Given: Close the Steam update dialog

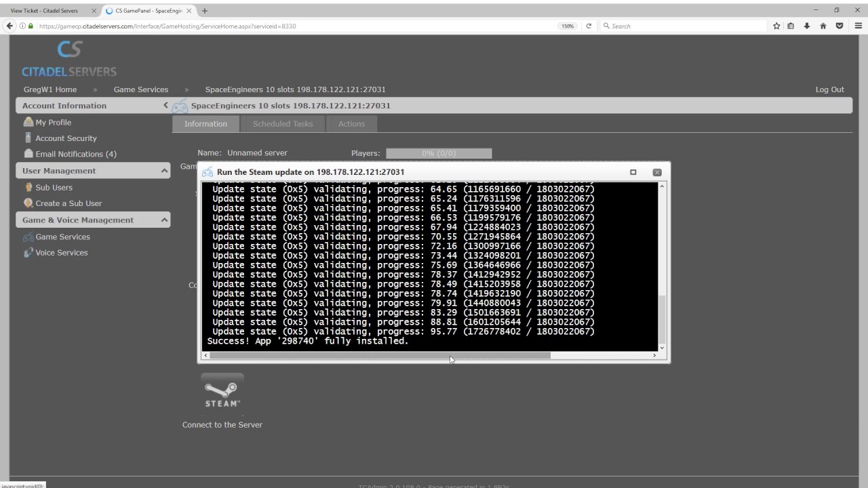Looking at the screenshot, I should click(656, 172).
